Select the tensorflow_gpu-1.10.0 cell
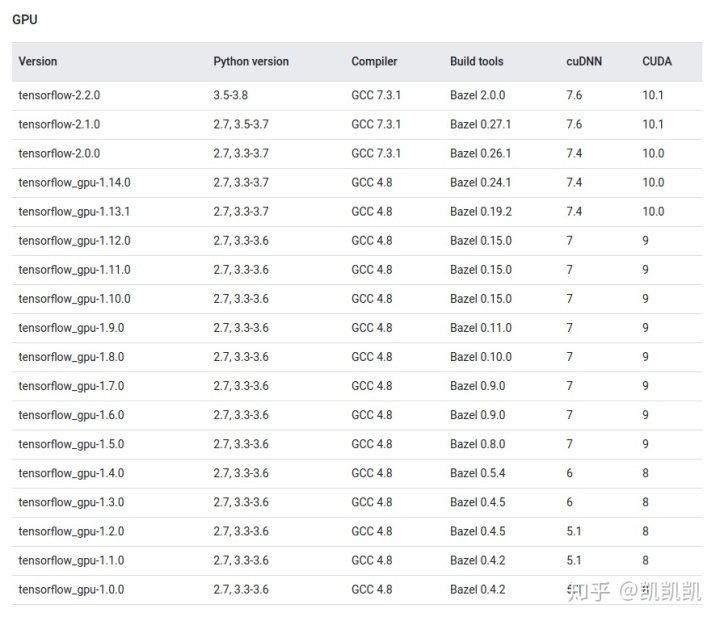The image size is (720, 621). (74, 299)
